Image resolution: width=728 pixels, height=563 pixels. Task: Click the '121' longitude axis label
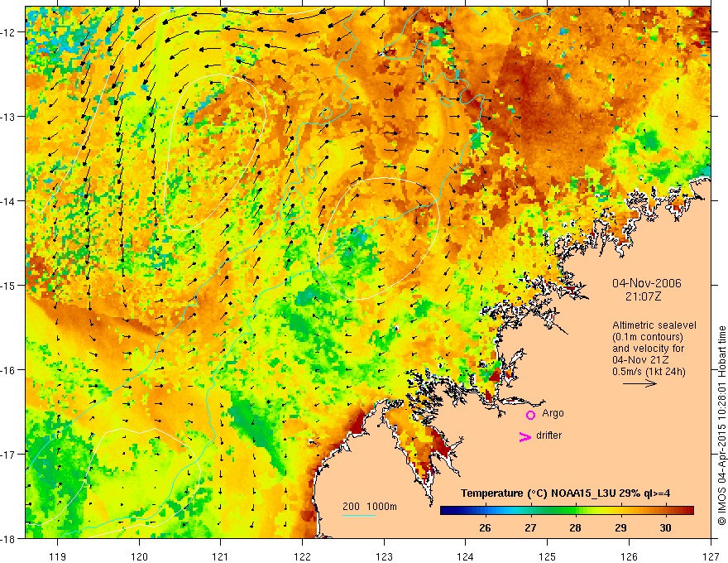tap(221, 556)
